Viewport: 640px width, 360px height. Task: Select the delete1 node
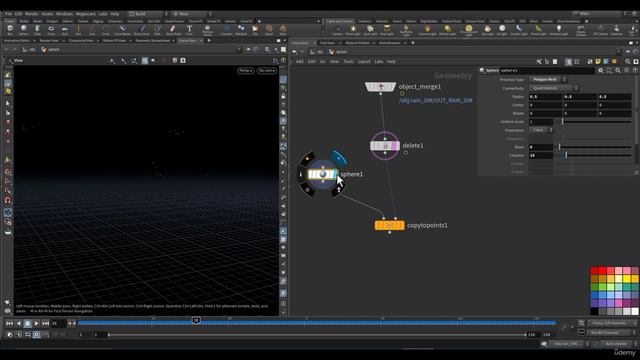(384, 146)
